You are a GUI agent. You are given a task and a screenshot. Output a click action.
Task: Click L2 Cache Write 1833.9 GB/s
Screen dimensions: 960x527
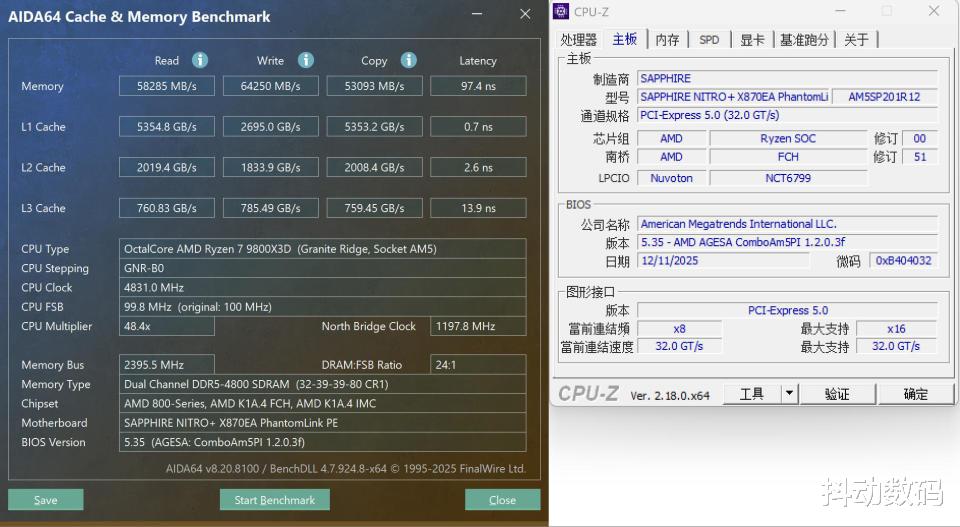tap(271, 167)
